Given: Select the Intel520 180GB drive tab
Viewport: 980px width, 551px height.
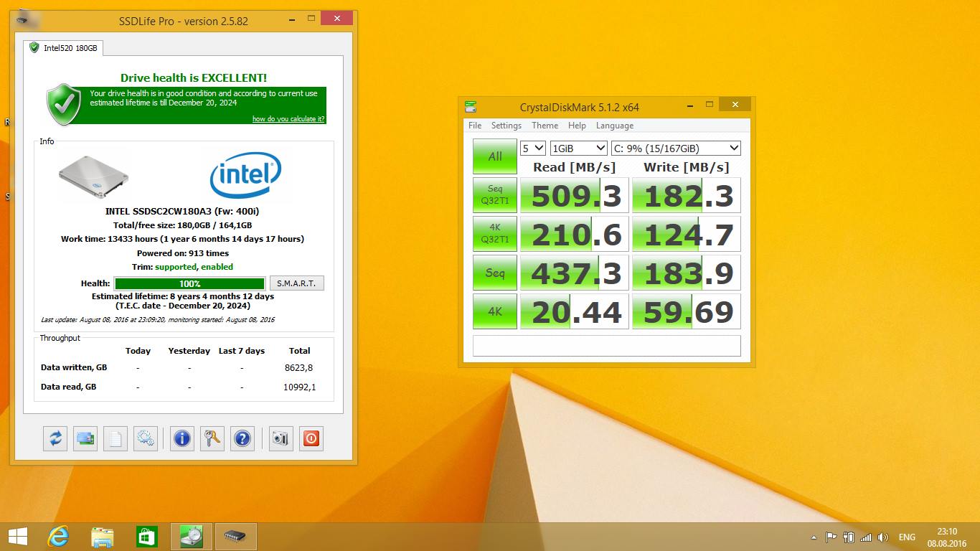Looking at the screenshot, I should point(64,48).
